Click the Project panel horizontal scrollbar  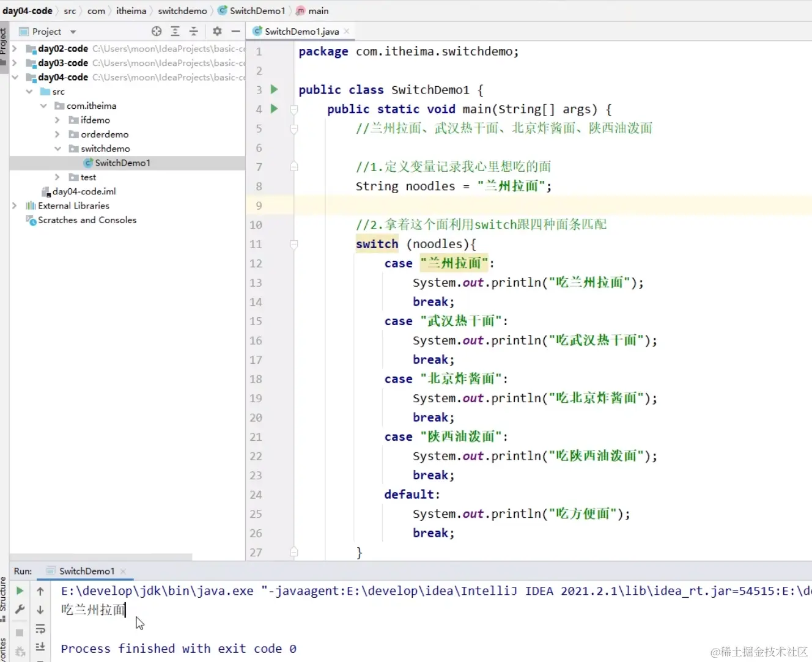tap(101, 557)
